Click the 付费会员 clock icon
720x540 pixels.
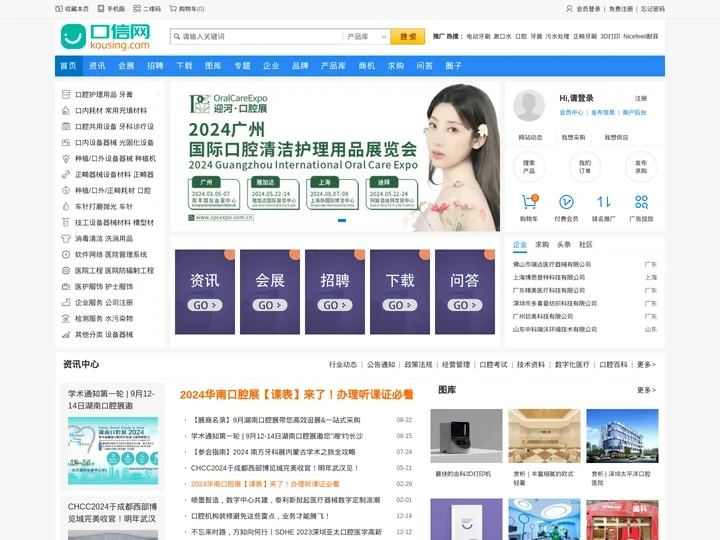pos(566,202)
